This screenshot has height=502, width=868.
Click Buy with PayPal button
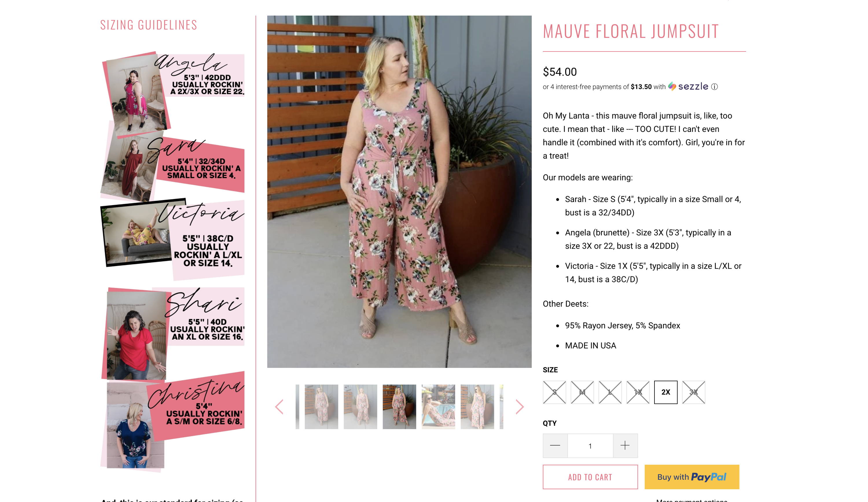pos(692,477)
